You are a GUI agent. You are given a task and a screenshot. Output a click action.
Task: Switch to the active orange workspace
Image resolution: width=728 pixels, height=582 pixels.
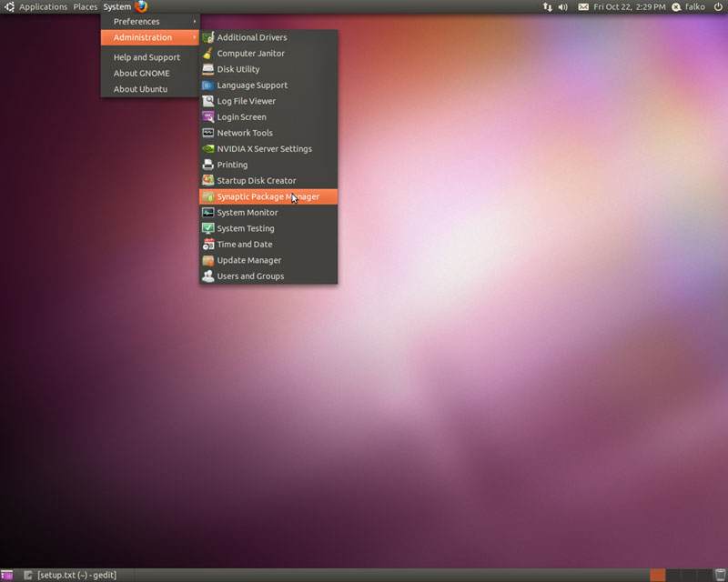pos(657,575)
